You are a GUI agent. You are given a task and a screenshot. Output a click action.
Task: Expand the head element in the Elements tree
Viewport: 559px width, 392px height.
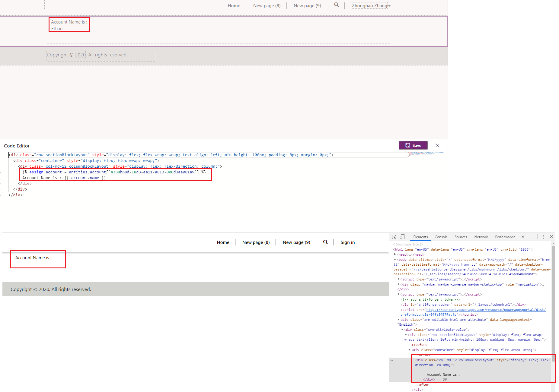click(x=395, y=254)
